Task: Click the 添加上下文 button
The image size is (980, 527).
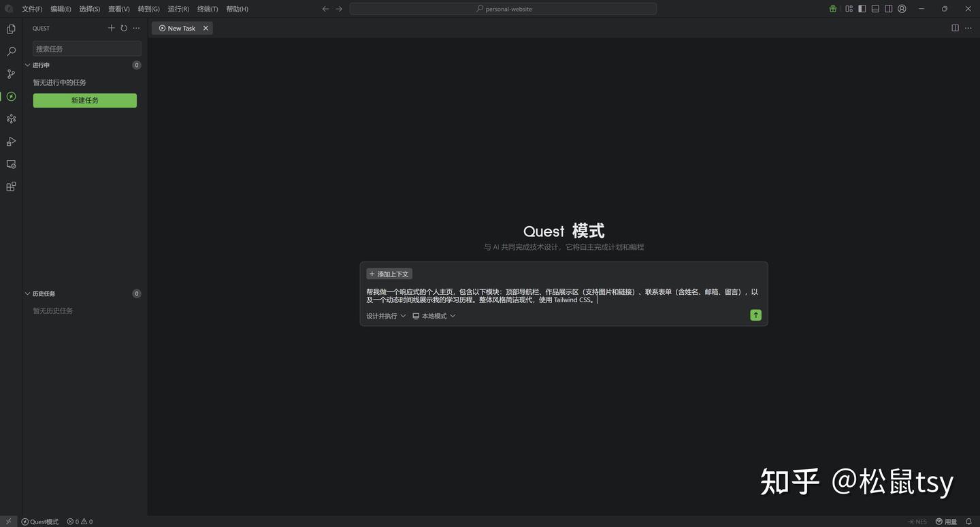Action: (x=389, y=274)
